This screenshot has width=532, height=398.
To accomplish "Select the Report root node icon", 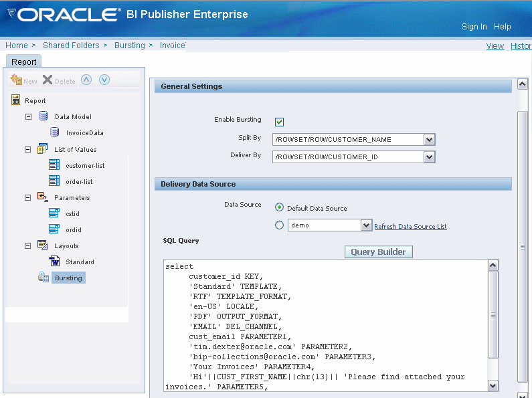I will point(15,100).
